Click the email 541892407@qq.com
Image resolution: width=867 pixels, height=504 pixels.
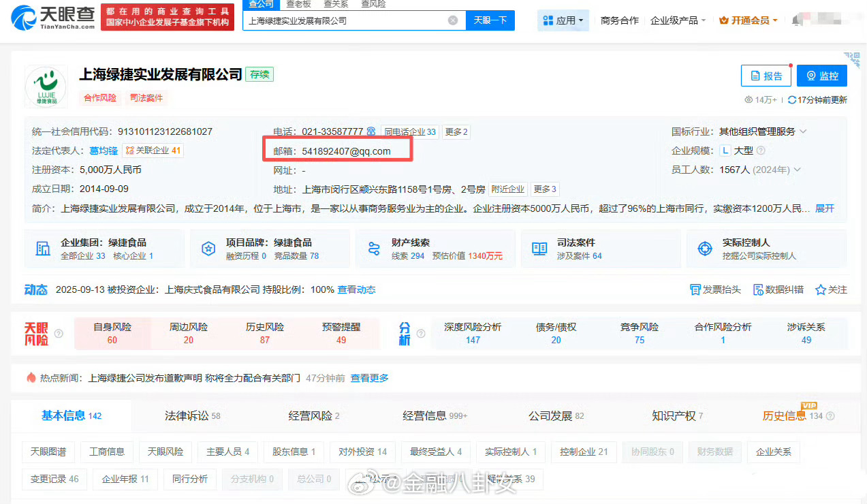(x=347, y=151)
